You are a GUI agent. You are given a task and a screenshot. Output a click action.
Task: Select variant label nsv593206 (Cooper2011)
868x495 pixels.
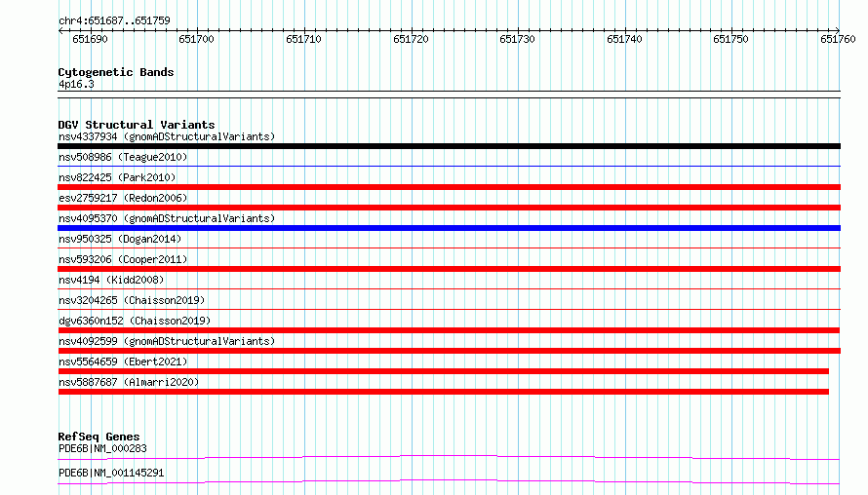click(123, 259)
